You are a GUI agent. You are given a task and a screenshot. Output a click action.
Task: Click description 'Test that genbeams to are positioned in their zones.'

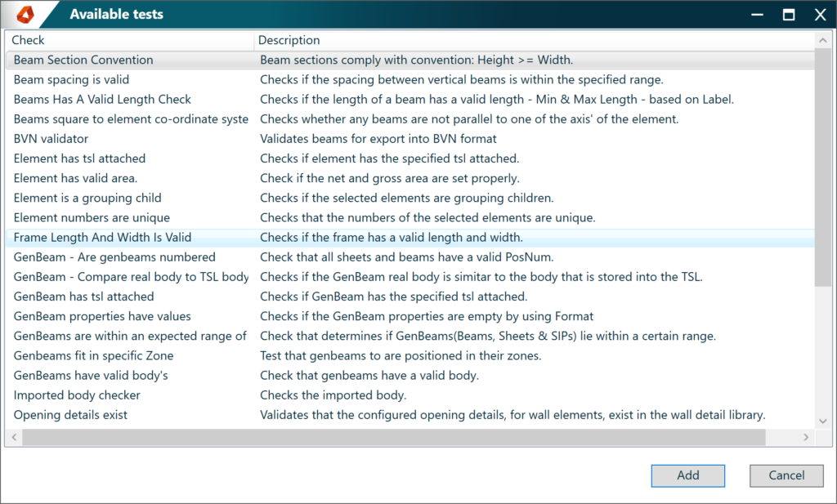401,355
